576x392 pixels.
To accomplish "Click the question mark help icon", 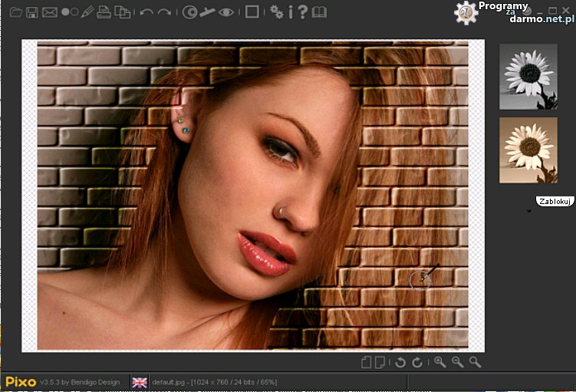I will click(x=304, y=12).
